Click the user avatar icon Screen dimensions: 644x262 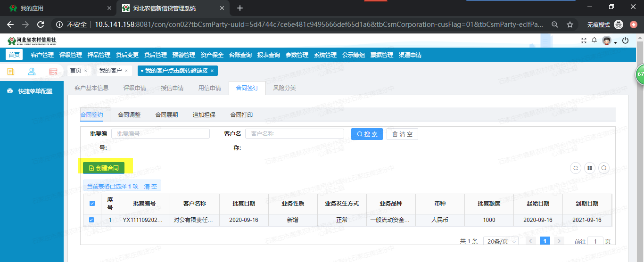(607, 41)
